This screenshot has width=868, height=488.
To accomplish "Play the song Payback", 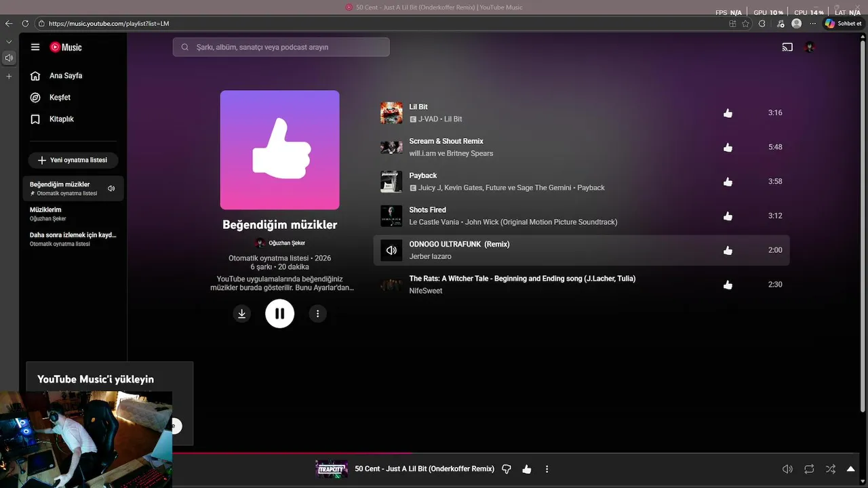I will (x=423, y=176).
